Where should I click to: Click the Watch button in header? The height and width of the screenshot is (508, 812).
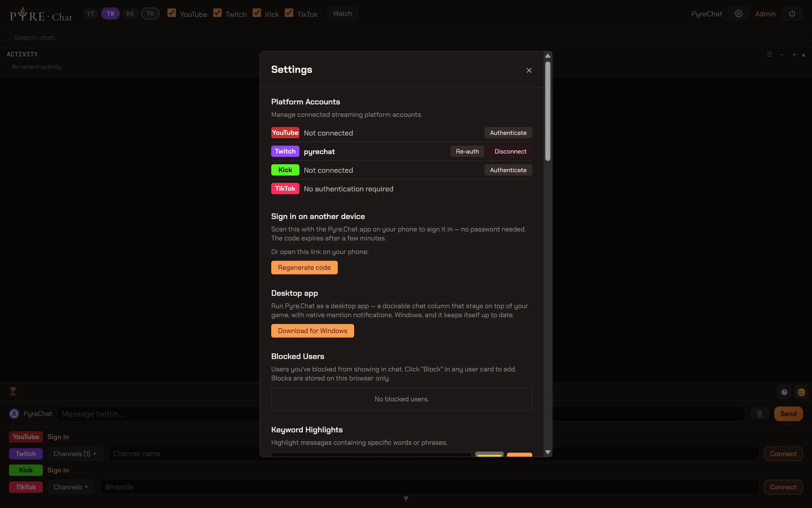342,14
